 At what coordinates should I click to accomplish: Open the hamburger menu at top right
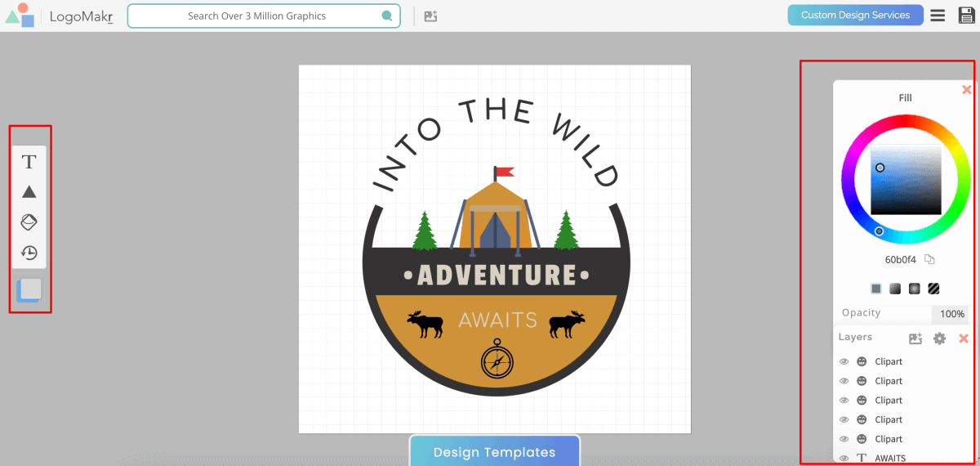tap(938, 16)
